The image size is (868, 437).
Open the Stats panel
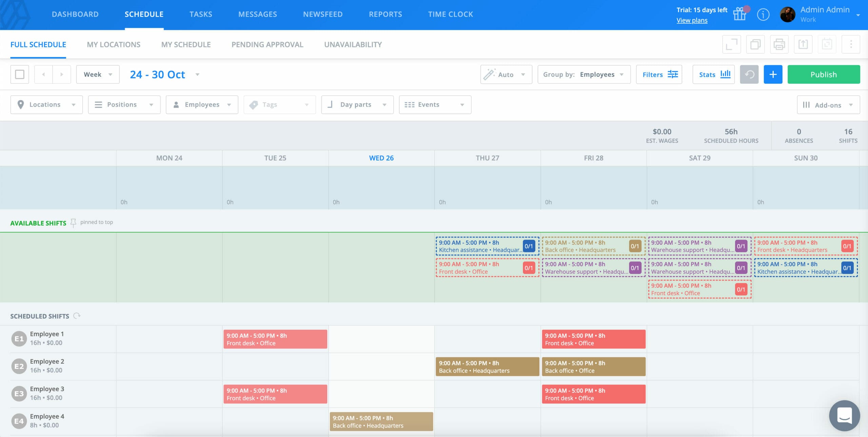[713, 74]
